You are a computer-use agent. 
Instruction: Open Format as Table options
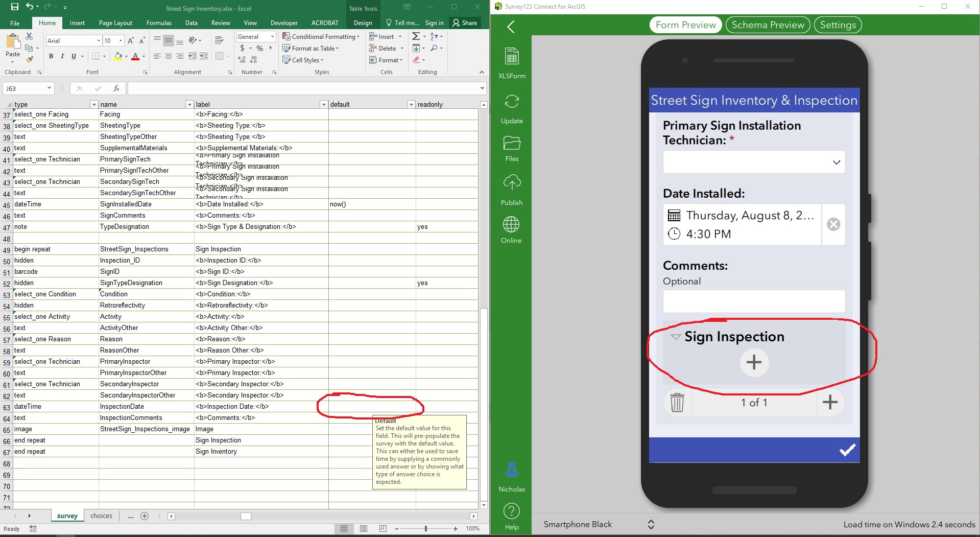click(x=311, y=49)
